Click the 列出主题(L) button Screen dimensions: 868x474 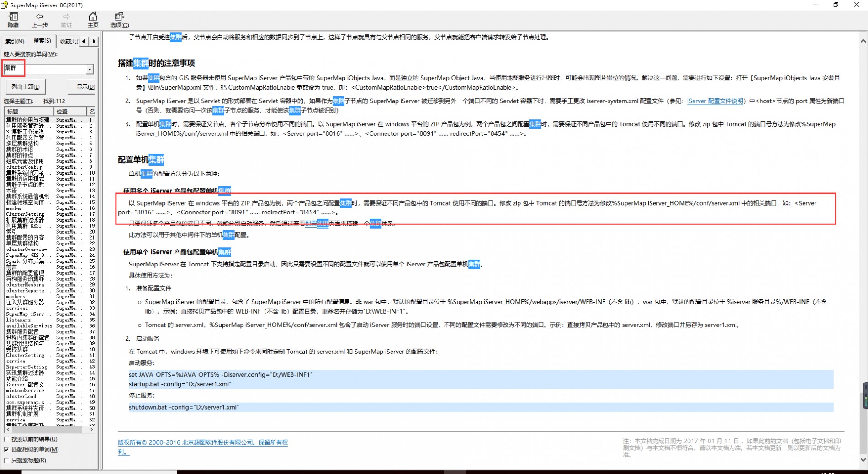(26, 86)
